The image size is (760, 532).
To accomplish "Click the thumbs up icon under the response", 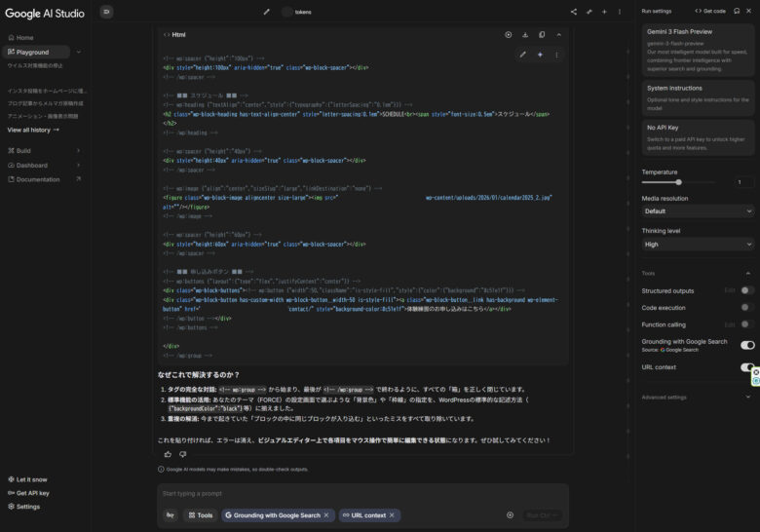I will pos(168,454).
